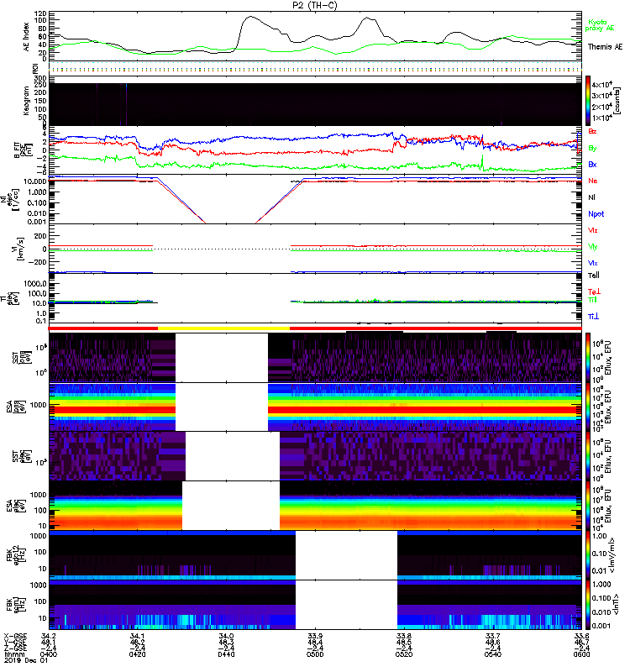Click the green 'Viy' velocity legend label
Screen dimensions: 630x672
pyautogui.click(x=592, y=247)
